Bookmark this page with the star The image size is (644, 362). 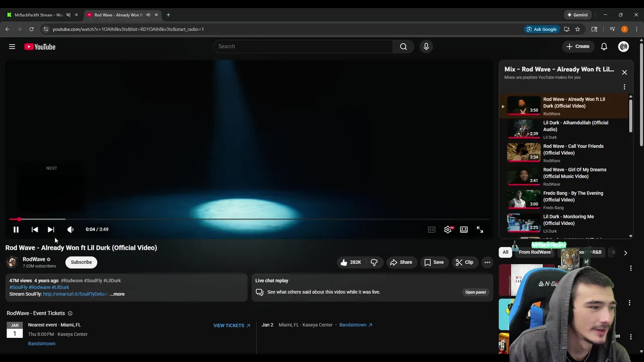click(578, 29)
